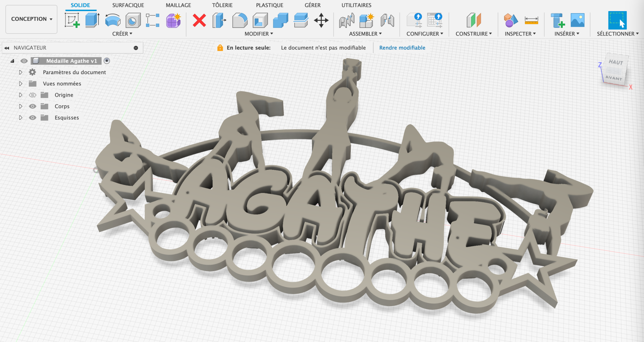This screenshot has height=342, width=644.
Task: Select the Shell tool
Action: [260, 20]
